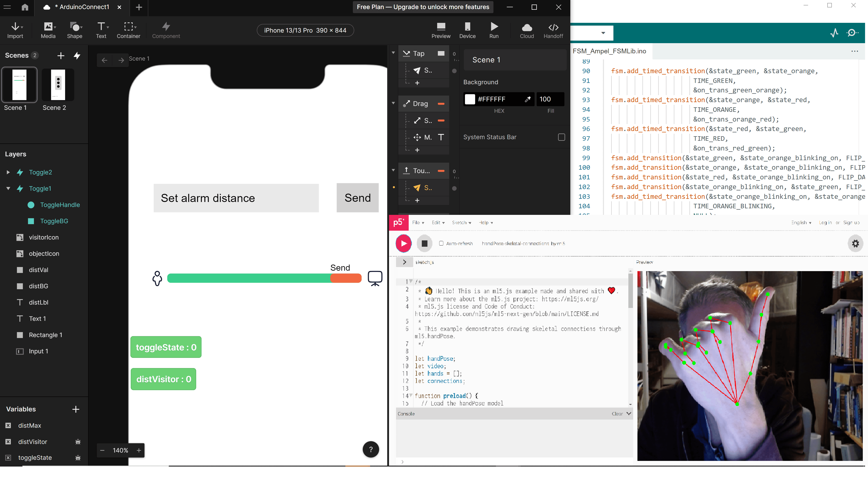Click Log in link in p5 editor

825,223
